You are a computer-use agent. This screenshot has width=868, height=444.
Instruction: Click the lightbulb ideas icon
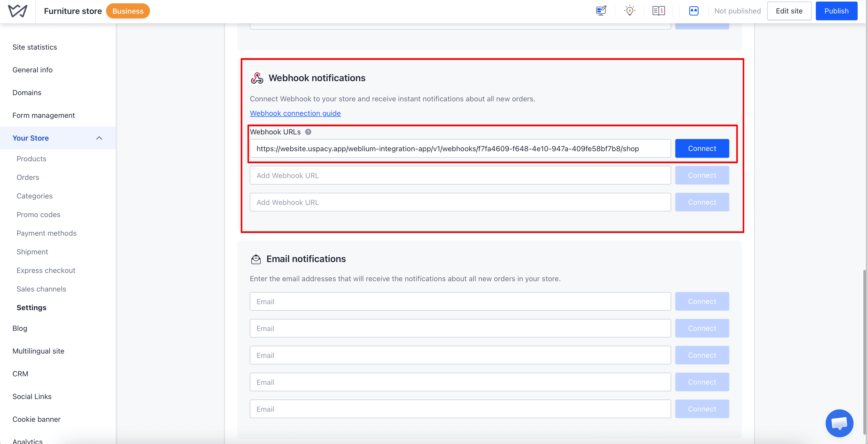click(x=630, y=11)
